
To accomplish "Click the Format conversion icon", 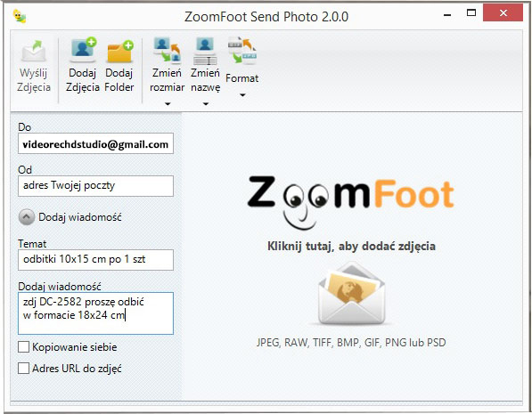I will pos(241,51).
